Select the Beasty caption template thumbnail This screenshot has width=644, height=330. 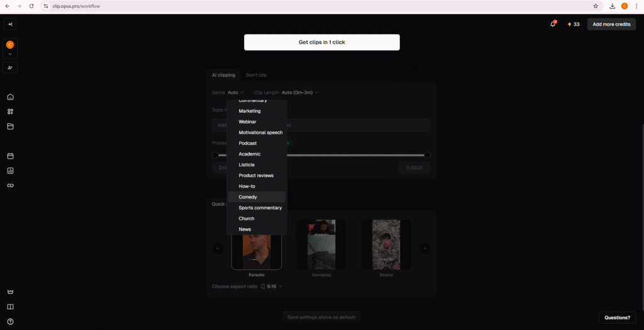tap(386, 245)
